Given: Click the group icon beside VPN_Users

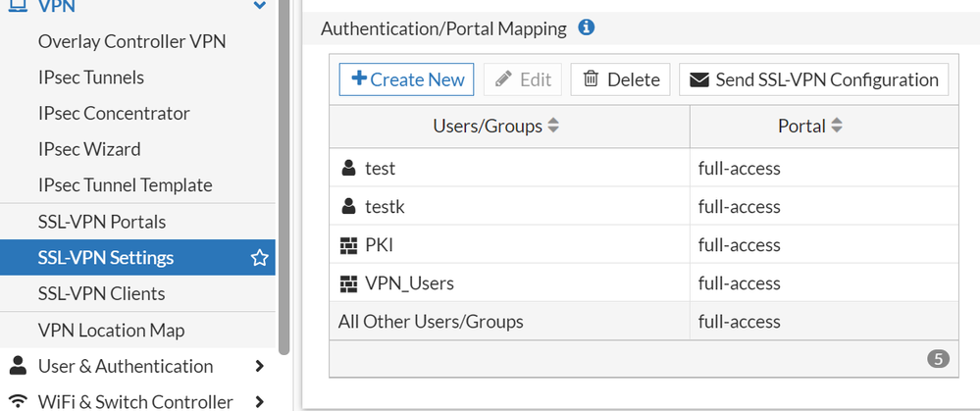Looking at the screenshot, I should [x=347, y=283].
